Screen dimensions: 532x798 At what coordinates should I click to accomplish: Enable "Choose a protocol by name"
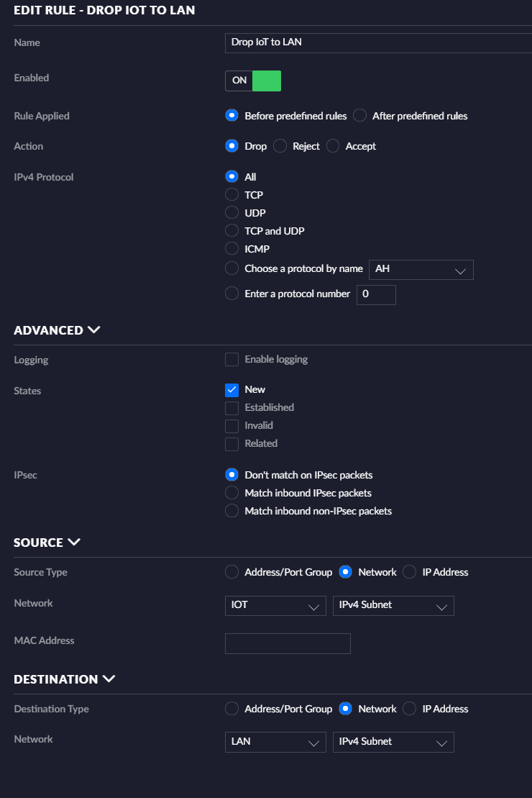231,268
